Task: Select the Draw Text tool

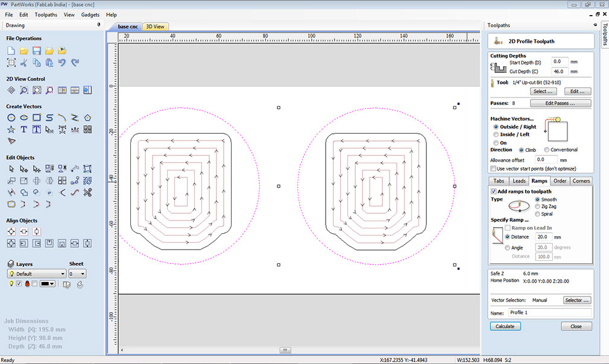Action: click(24, 130)
